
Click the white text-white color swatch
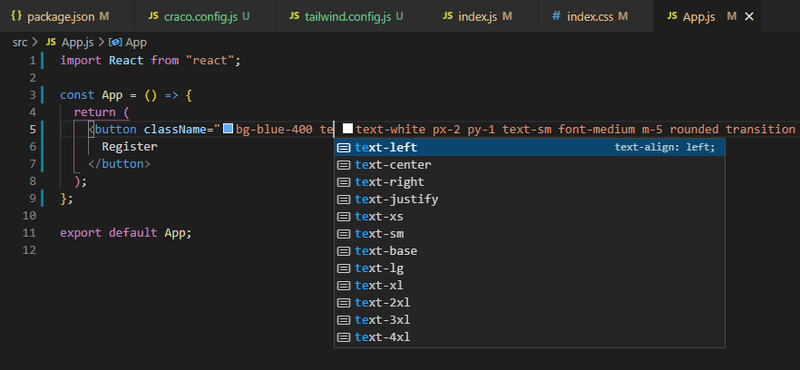tap(347, 129)
